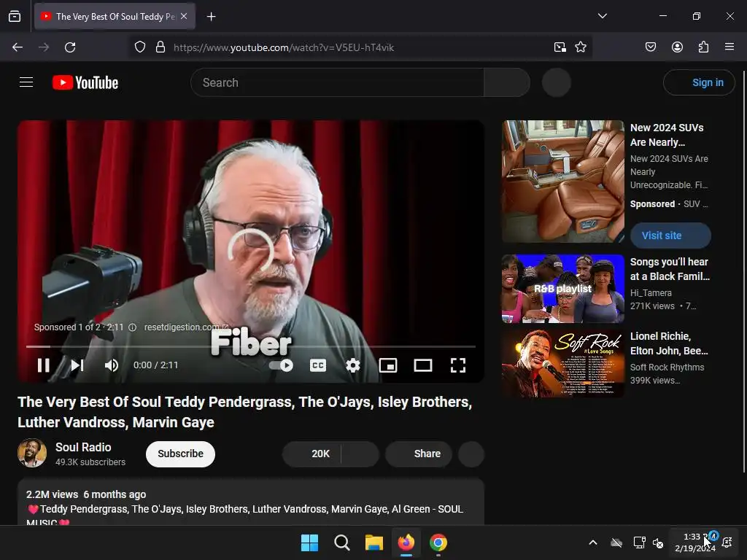Reload the current page
747x560 pixels.
(x=70, y=47)
